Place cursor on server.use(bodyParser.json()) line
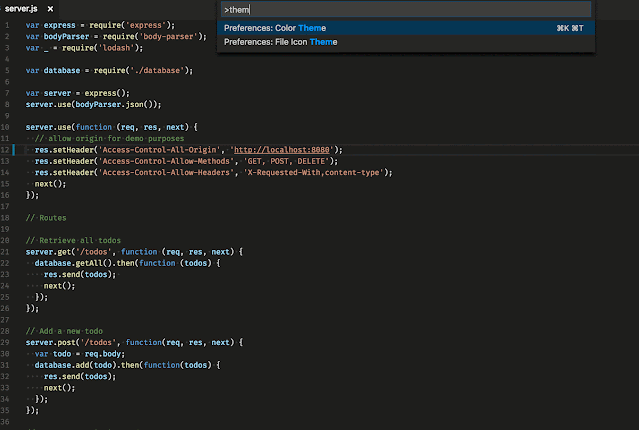Screen dimensions: 639x430 (93, 104)
